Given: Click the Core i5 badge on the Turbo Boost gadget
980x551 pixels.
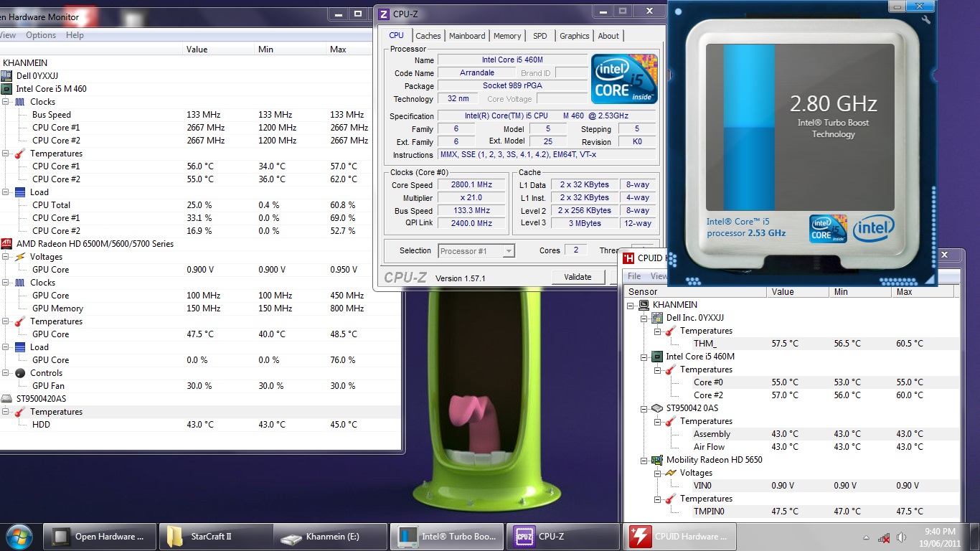Looking at the screenshot, I should coord(829,228).
